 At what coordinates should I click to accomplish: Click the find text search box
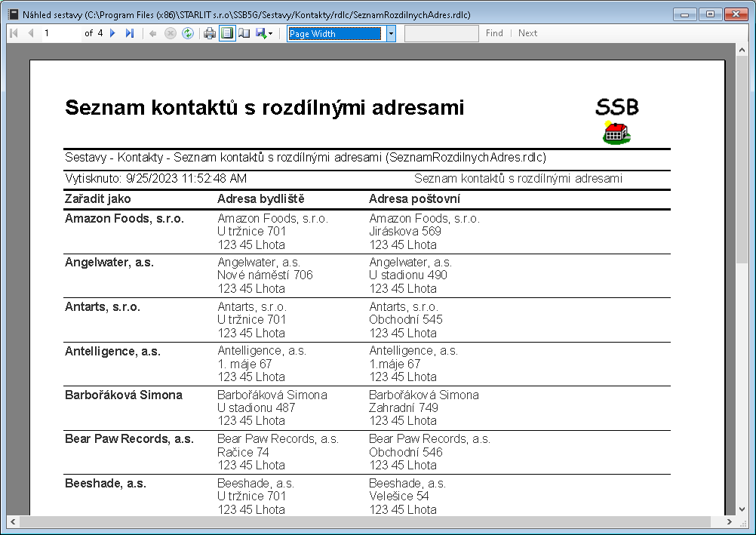(441, 33)
